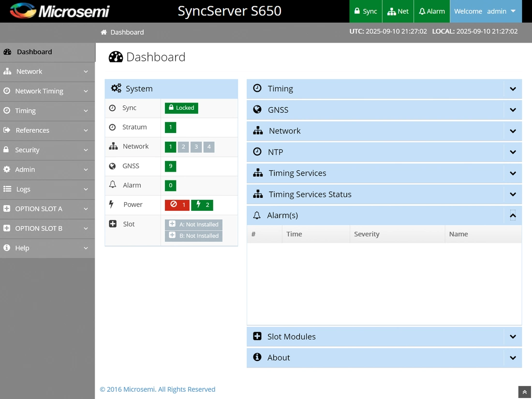Click the green Power 2 badge

(202, 205)
